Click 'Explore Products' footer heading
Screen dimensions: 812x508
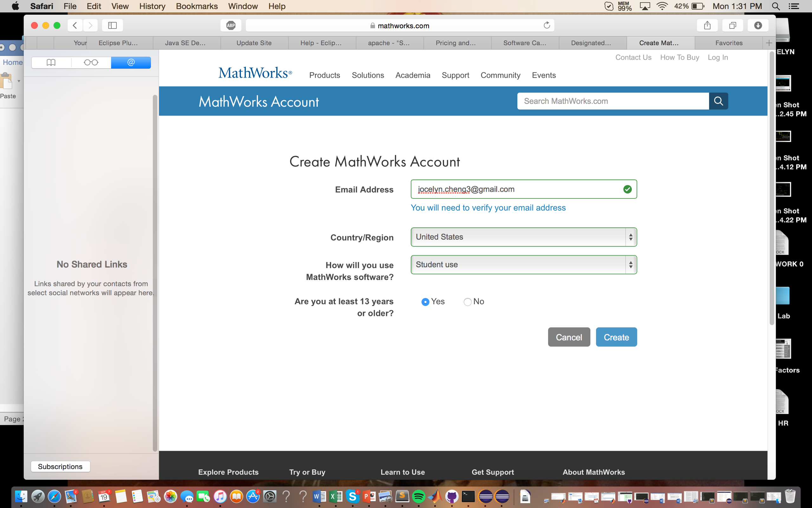click(228, 472)
